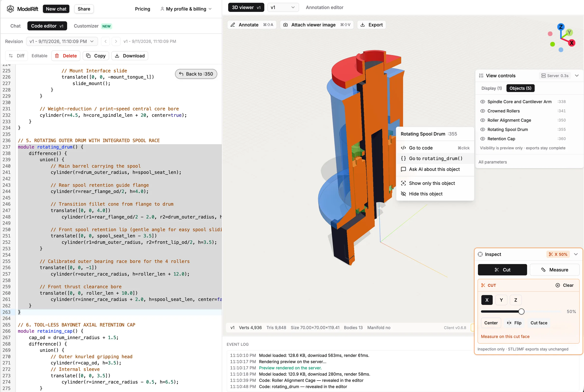The image size is (584, 392).
Task: Click the Attach viewer image camera icon
Action: [285, 25]
